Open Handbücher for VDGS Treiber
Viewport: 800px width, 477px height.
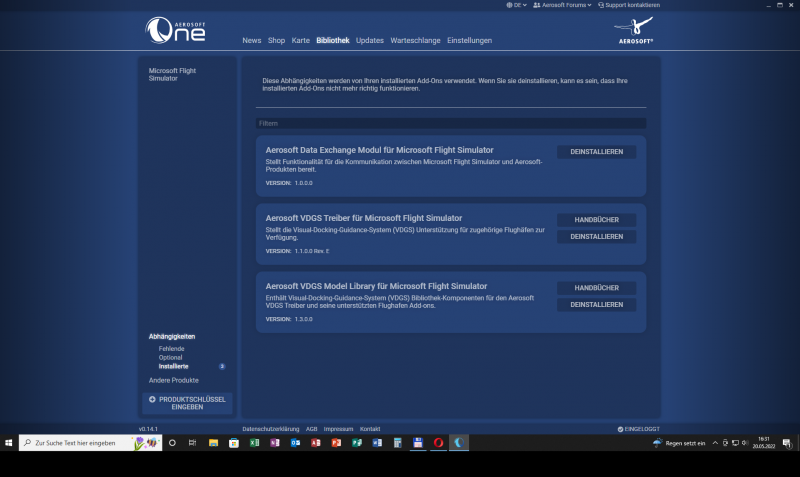[596, 220]
